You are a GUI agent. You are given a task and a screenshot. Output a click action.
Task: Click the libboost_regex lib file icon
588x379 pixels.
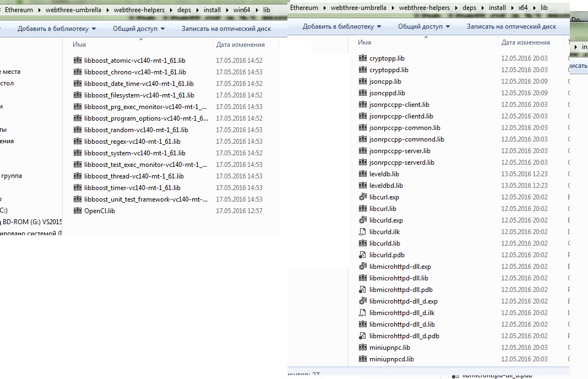click(x=78, y=141)
